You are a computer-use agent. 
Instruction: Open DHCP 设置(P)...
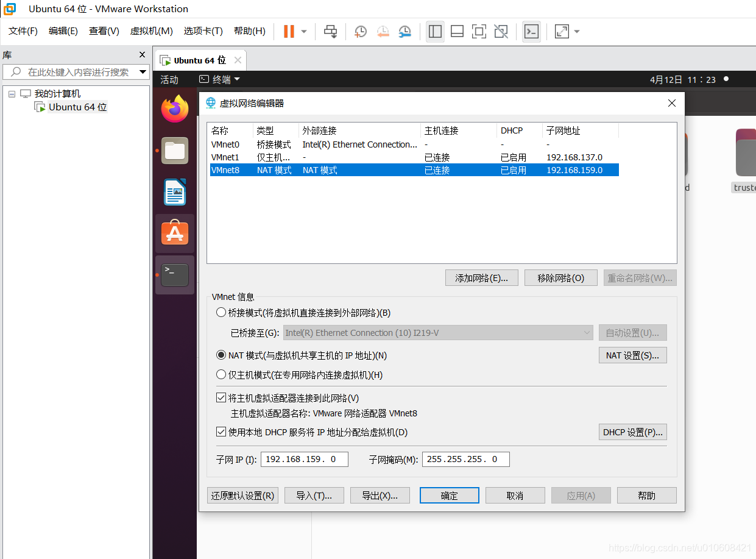pos(632,432)
